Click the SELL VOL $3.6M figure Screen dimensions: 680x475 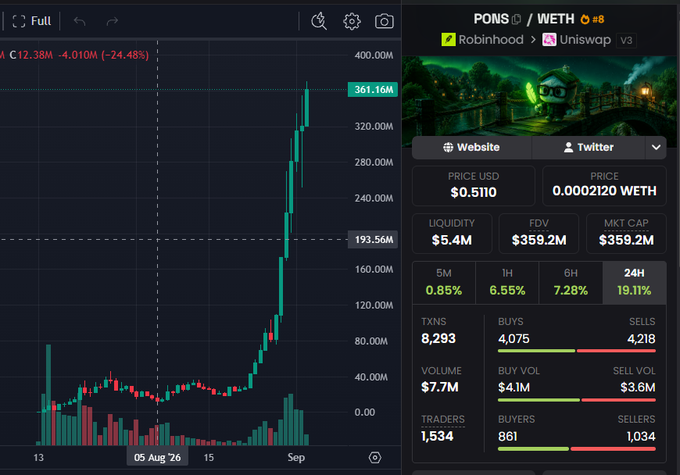[x=638, y=387]
